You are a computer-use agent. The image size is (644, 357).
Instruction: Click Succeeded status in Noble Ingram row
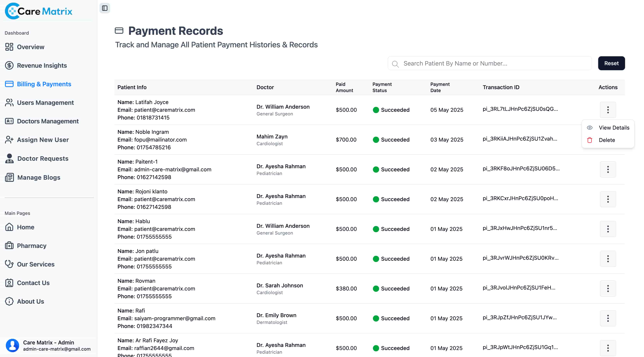(x=391, y=140)
